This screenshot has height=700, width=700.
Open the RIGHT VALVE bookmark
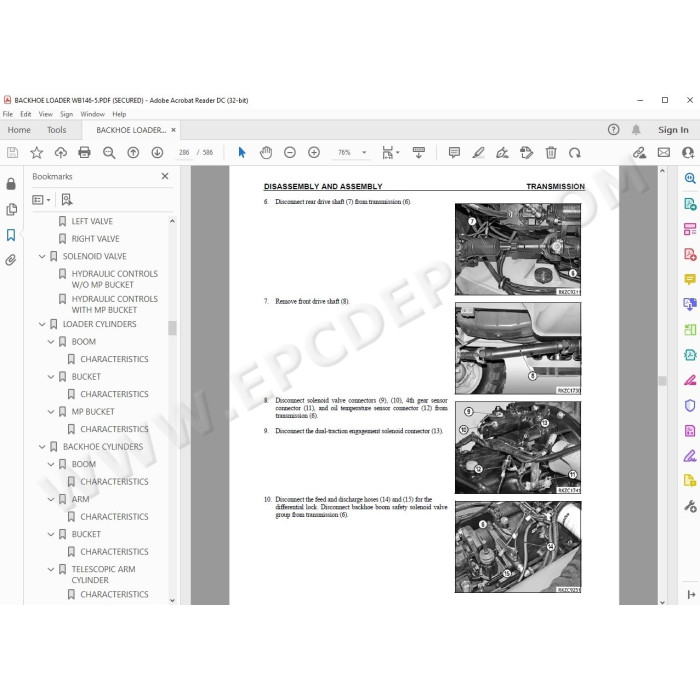96,239
